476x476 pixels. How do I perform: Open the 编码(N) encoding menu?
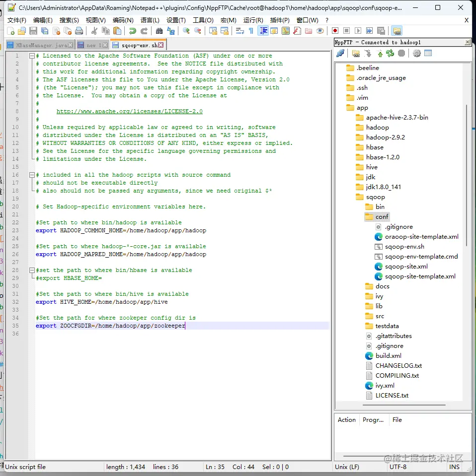coord(123,20)
